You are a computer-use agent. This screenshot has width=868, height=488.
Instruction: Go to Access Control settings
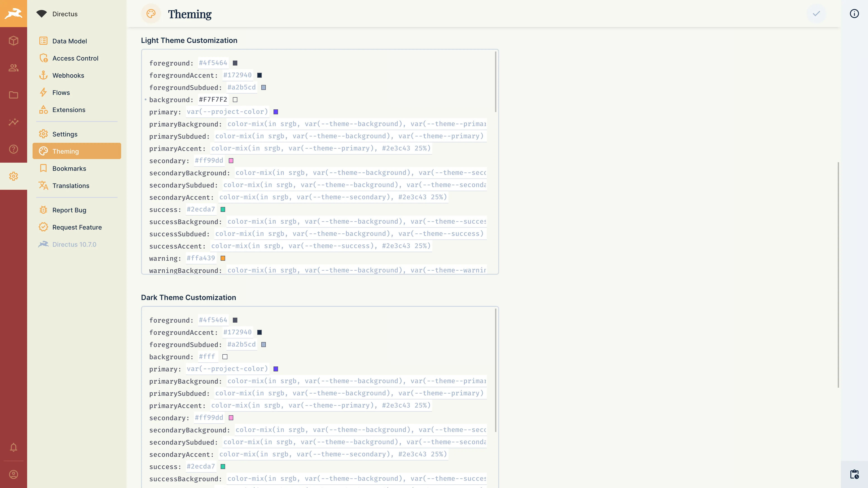(x=75, y=58)
